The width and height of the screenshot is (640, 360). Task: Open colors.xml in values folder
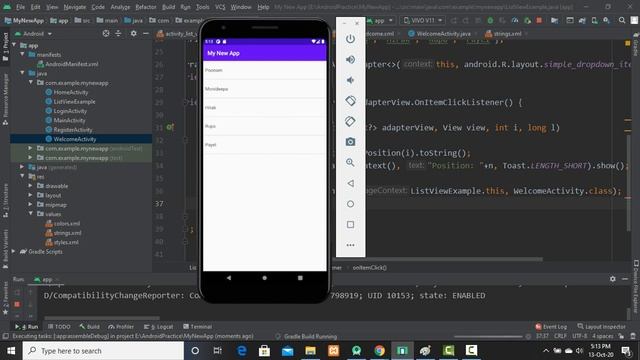(62, 223)
